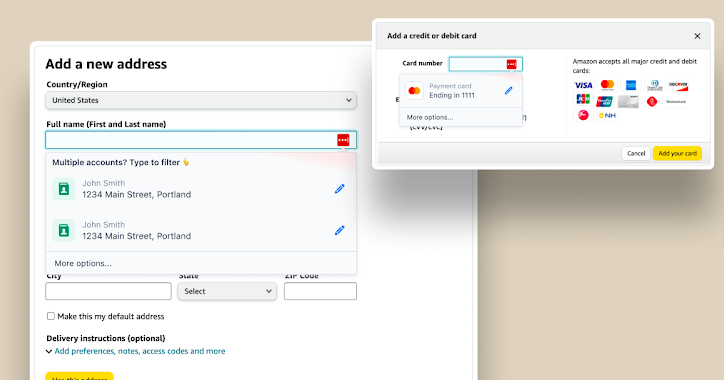The height and width of the screenshot is (380, 724).
Task: Click the Delivery instructions (optional) label
Action: [106, 338]
